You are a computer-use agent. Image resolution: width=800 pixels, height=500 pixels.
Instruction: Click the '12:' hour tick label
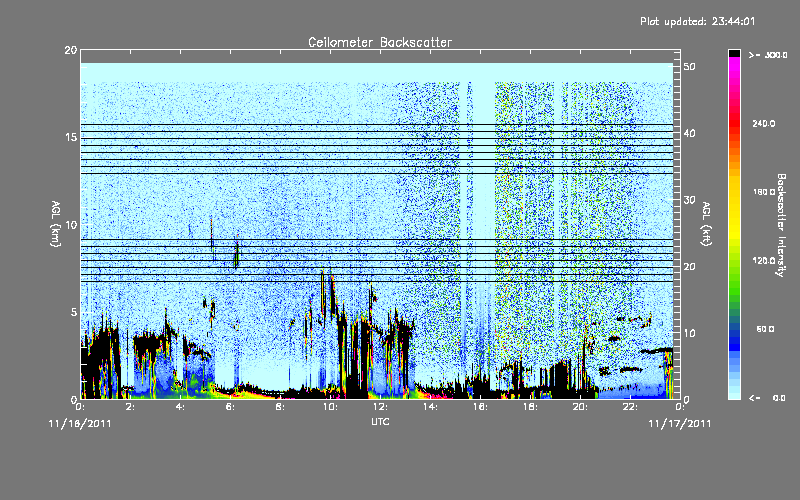(380, 407)
